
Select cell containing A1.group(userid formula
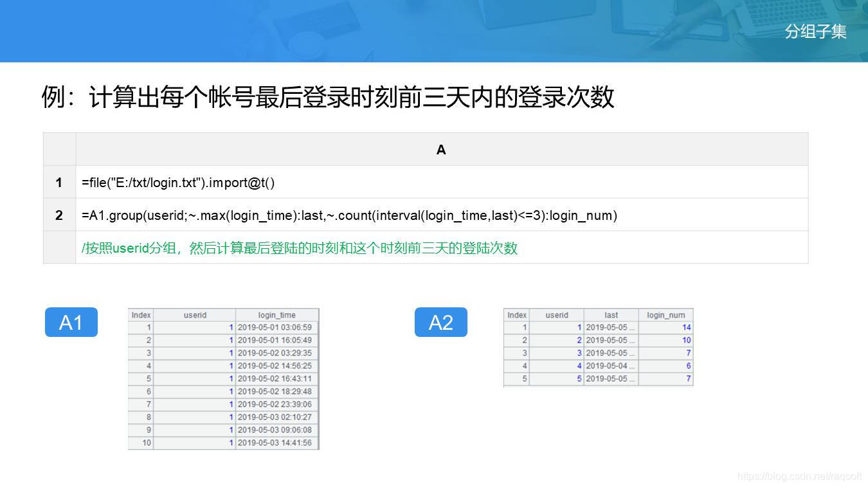(x=442, y=215)
